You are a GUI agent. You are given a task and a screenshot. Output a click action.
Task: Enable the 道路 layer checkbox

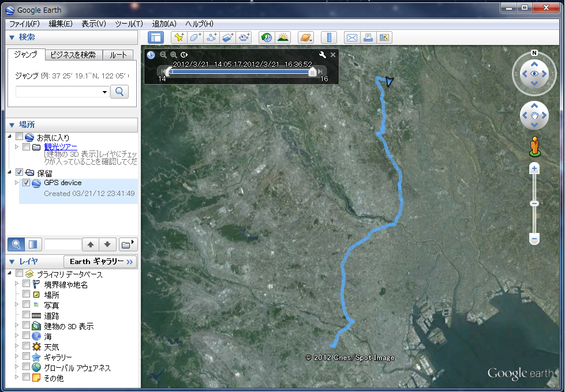[x=26, y=315]
